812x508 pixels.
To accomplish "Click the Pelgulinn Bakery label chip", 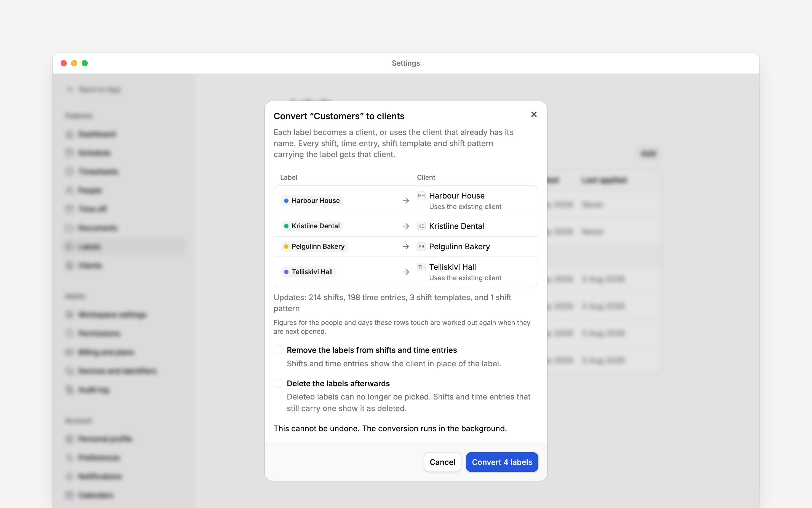I will tap(314, 247).
